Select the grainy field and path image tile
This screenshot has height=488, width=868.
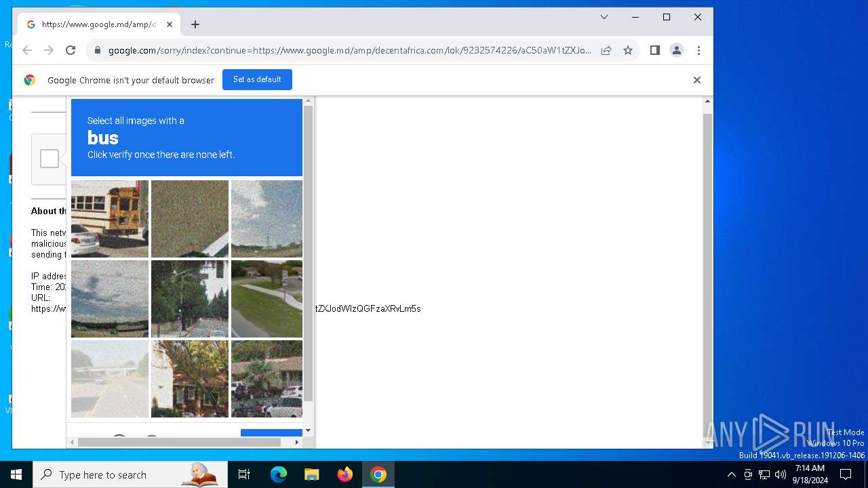[190, 219]
